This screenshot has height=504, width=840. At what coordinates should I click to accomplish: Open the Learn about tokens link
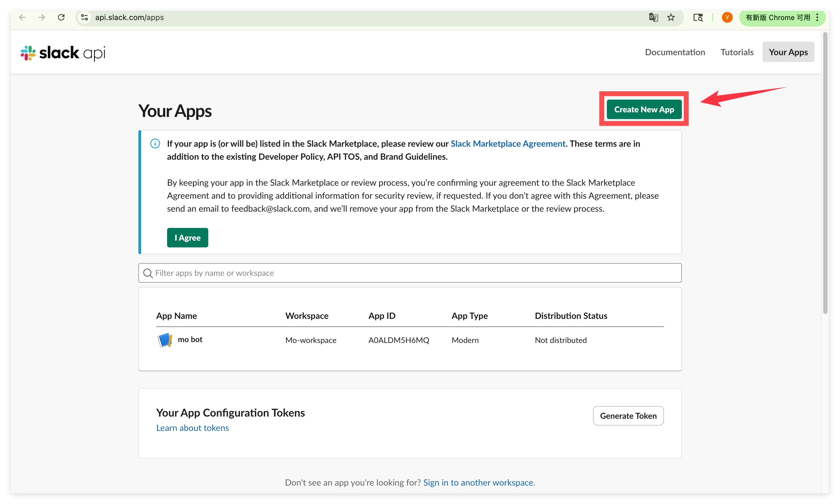pyautogui.click(x=192, y=428)
